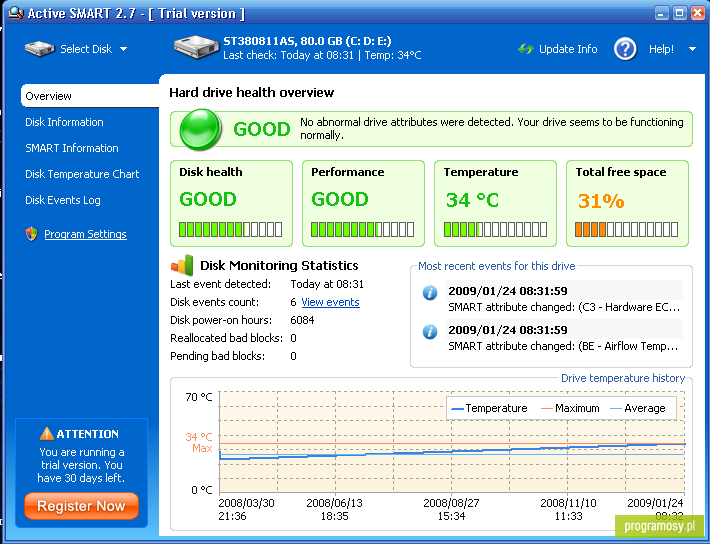This screenshot has width=710, height=544.
Task: Open Disk Temperature Chart section
Action: 82,174
